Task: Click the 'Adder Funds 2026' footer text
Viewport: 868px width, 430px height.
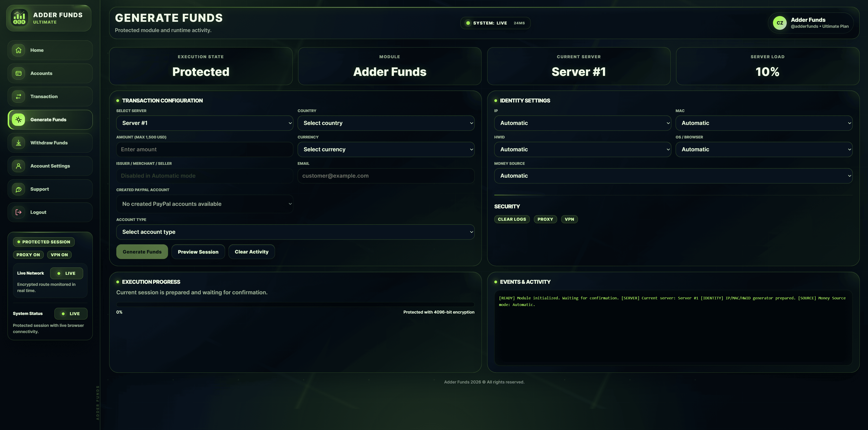Action: (x=484, y=382)
